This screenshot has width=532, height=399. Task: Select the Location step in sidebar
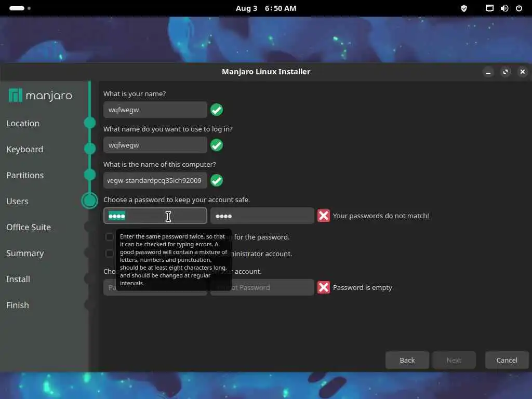(x=23, y=123)
